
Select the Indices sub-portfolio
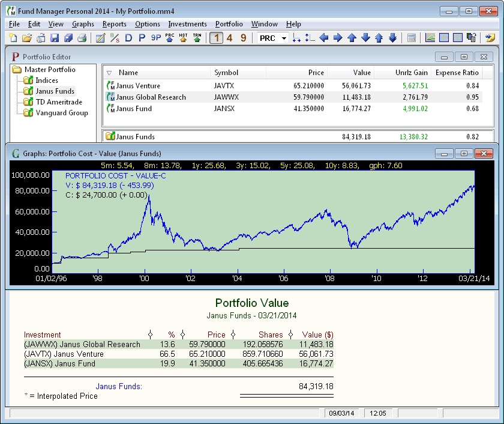coord(41,80)
